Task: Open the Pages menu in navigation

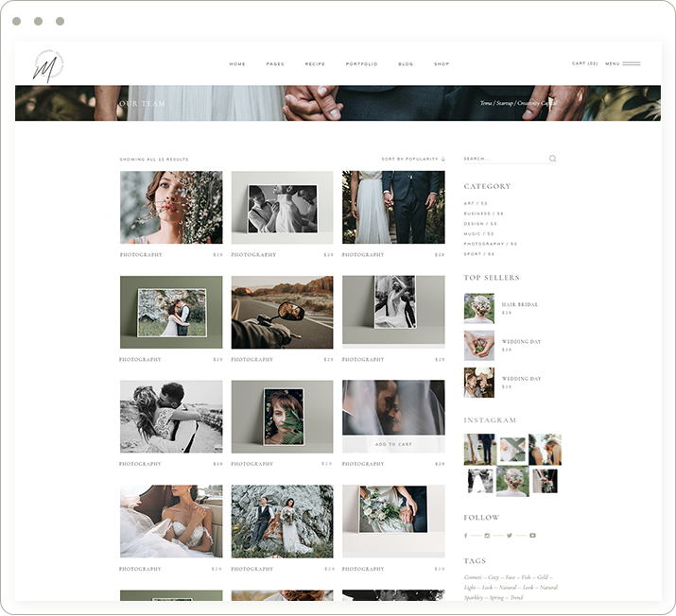Action: point(275,64)
